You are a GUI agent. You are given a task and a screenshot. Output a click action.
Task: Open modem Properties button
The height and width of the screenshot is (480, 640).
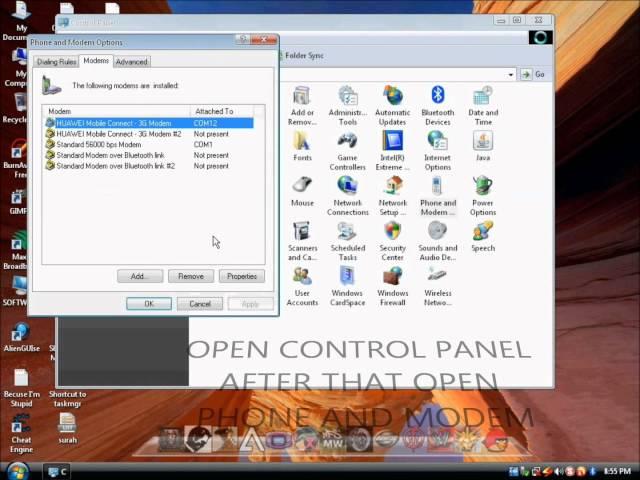(x=242, y=276)
